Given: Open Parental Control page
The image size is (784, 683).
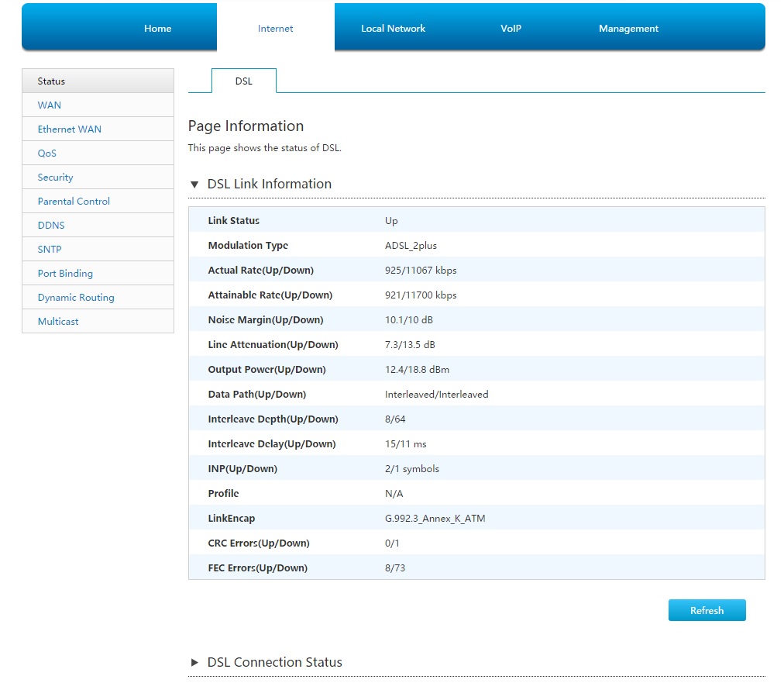Looking at the screenshot, I should click(x=74, y=202).
